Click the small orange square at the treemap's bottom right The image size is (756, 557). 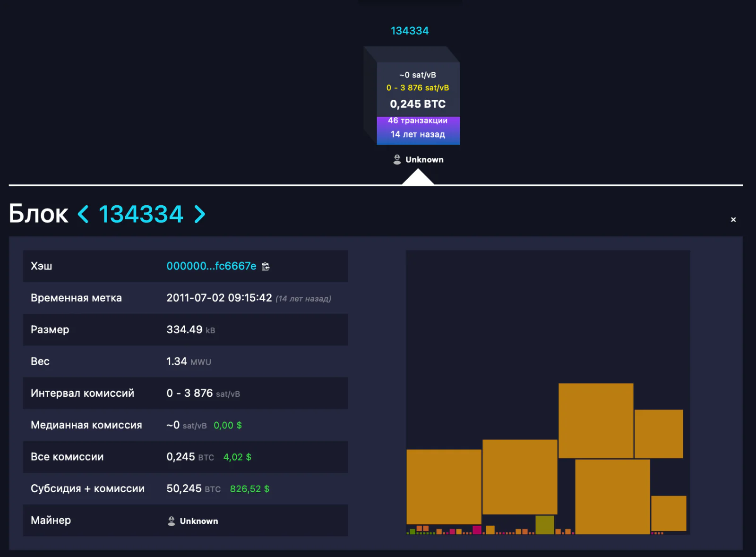[669, 513]
